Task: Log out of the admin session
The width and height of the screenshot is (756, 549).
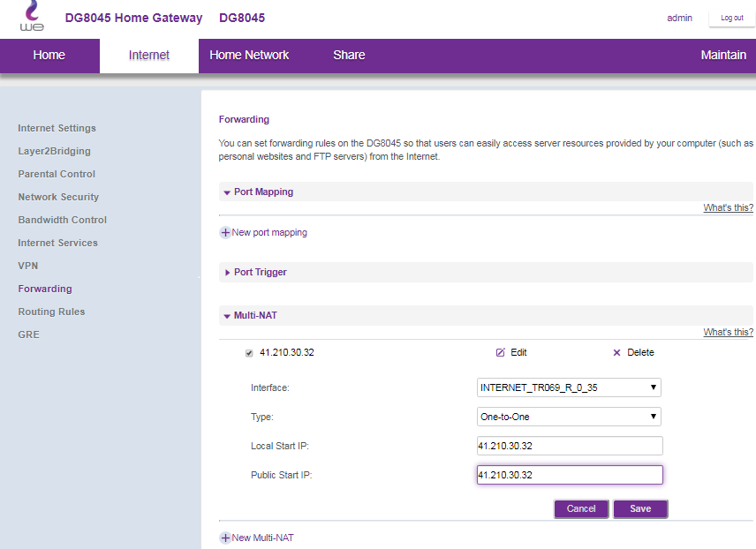Action: point(732,18)
